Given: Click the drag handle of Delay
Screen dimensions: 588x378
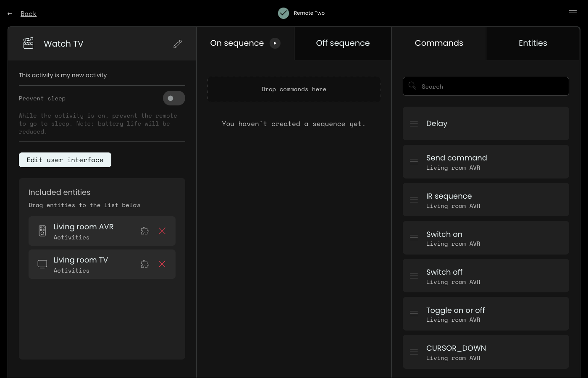Looking at the screenshot, I should coord(414,123).
